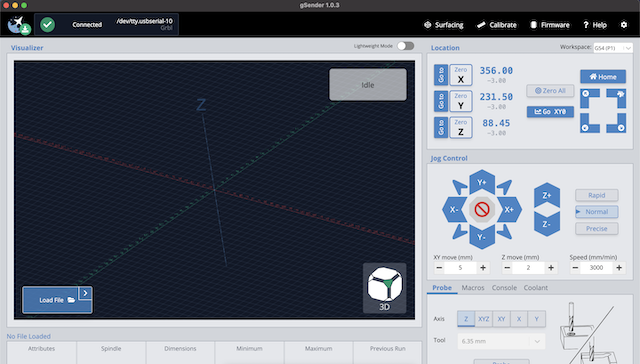Click the Go to Y button
Viewport: 640px width, 364px height.
point(441,101)
